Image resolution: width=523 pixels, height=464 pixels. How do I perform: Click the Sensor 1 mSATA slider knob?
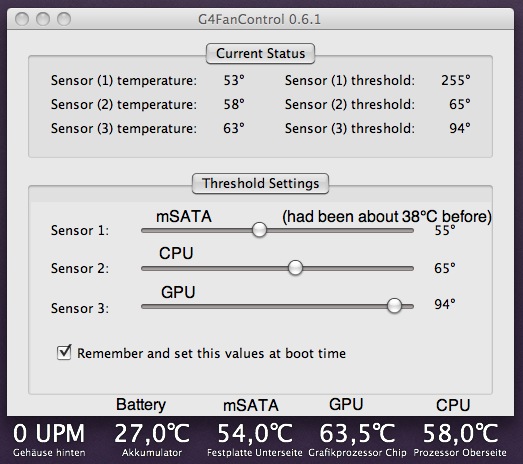pyautogui.click(x=259, y=229)
